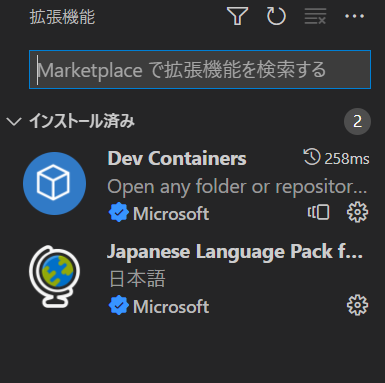
Task: Click the 日本語 description text
Action: 137,279
